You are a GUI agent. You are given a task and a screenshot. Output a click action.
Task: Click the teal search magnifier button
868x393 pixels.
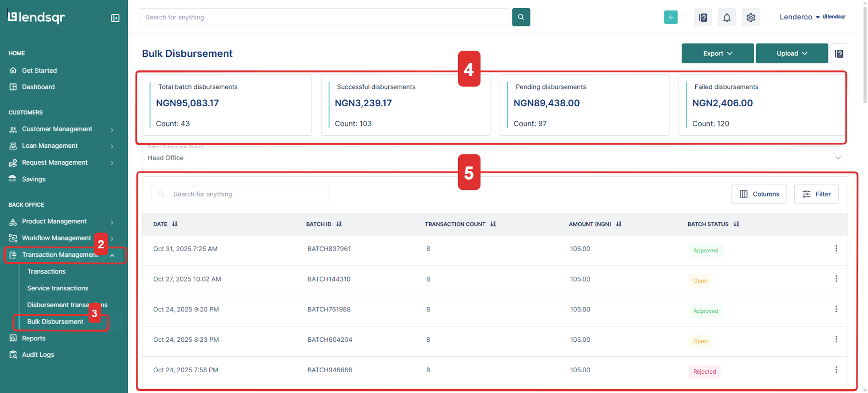[x=521, y=17]
